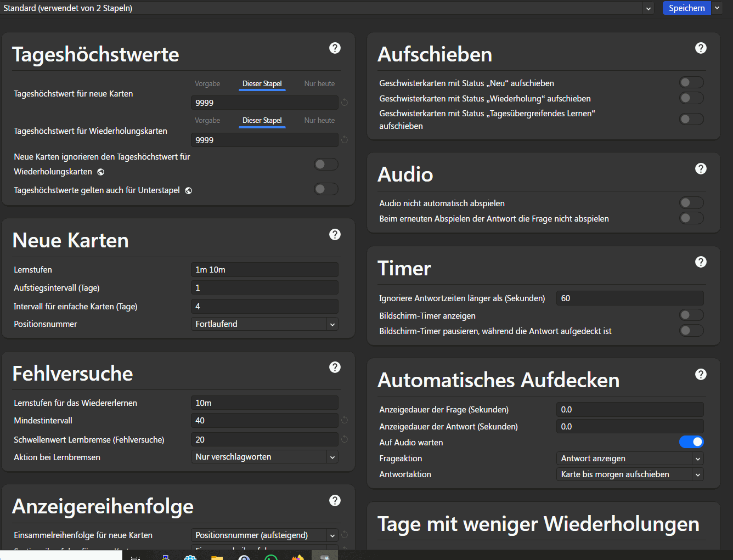Toggle pausing the Bildschirm-Timer on answer
The width and height of the screenshot is (733, 560).
[691, 330]
